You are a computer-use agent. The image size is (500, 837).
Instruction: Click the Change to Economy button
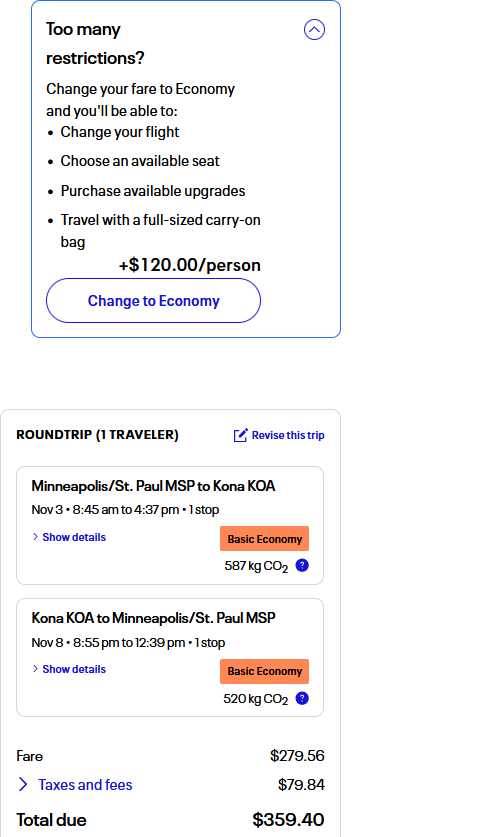point(154,301)
